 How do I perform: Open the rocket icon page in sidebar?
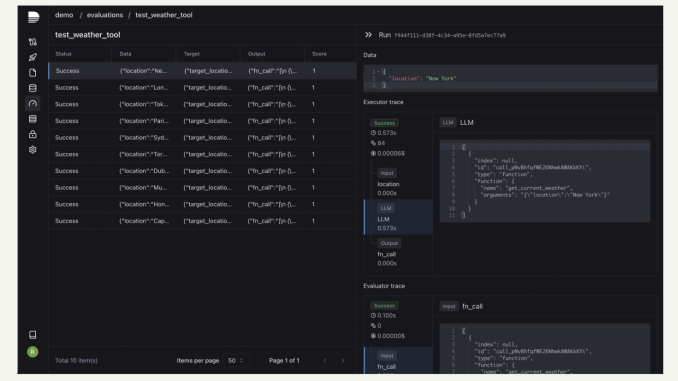[33, 57]
